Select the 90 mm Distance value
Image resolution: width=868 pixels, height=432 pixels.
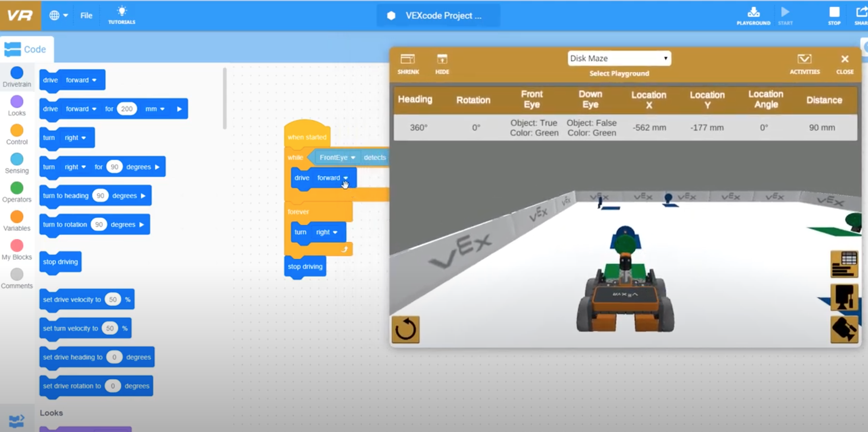(822, 128)
